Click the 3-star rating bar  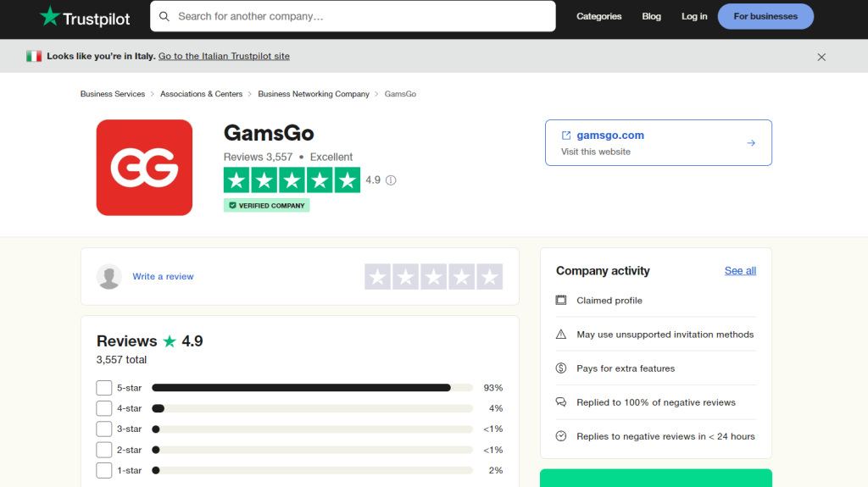(312, 429)
